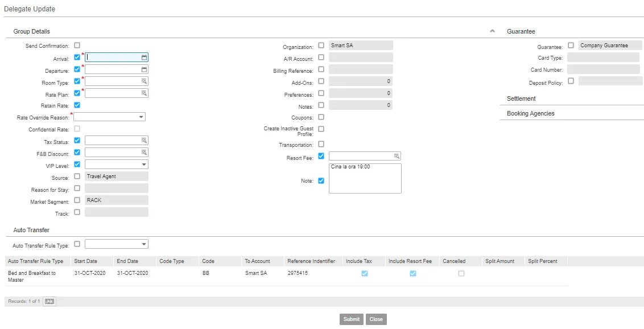Toggle the Source checkbox
Image resolution: width=644 pixels, height=329 pixels.
77,176
